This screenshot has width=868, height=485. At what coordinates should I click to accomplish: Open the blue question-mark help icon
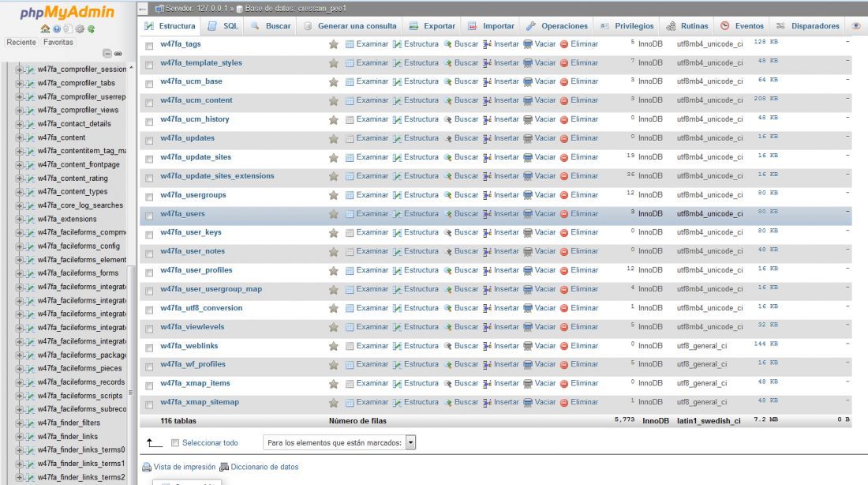[57, 28]
